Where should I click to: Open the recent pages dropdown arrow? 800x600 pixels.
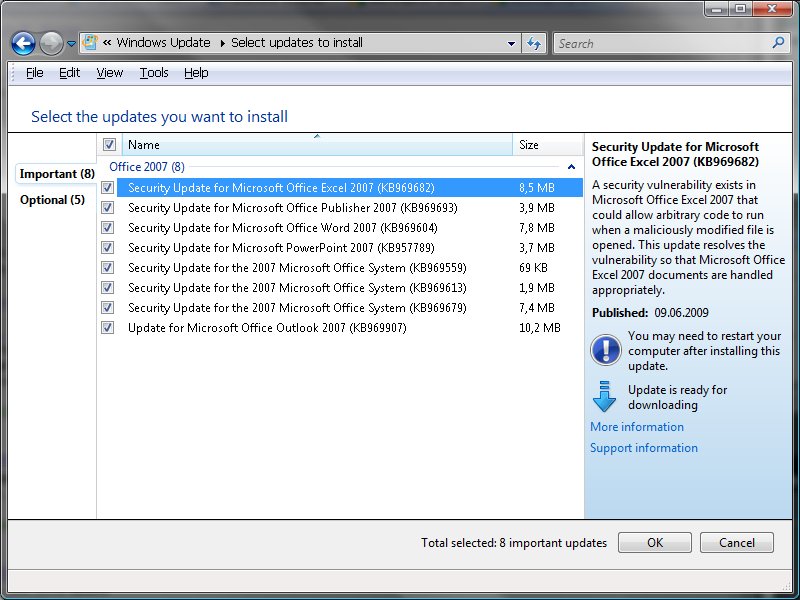(x=71, y=44)
